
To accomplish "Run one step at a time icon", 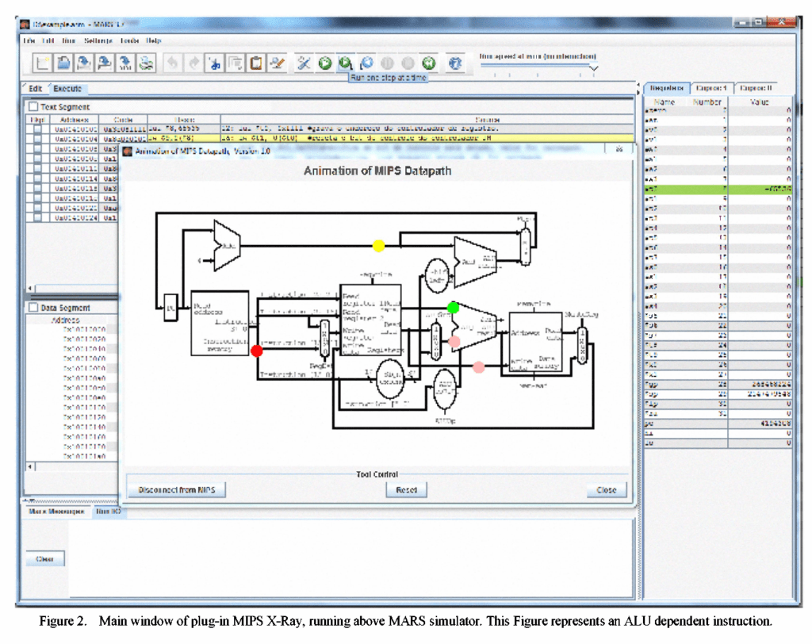I will [346, 63].
